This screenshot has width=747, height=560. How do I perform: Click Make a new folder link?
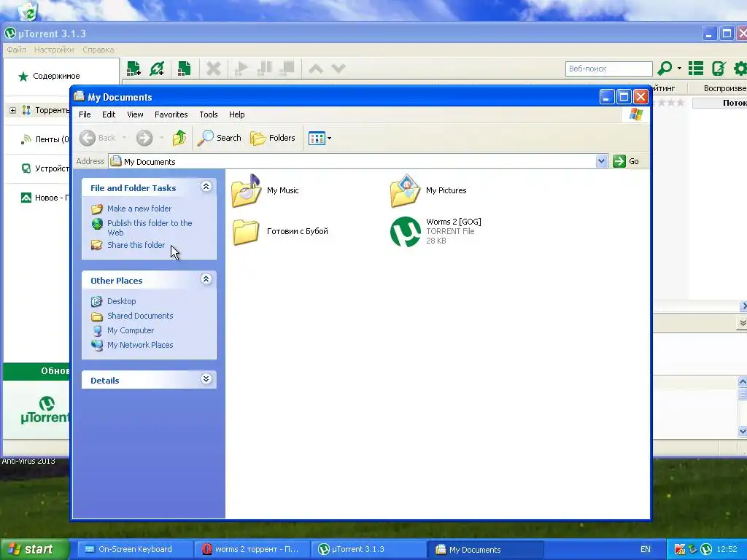[x=139, y=209]
